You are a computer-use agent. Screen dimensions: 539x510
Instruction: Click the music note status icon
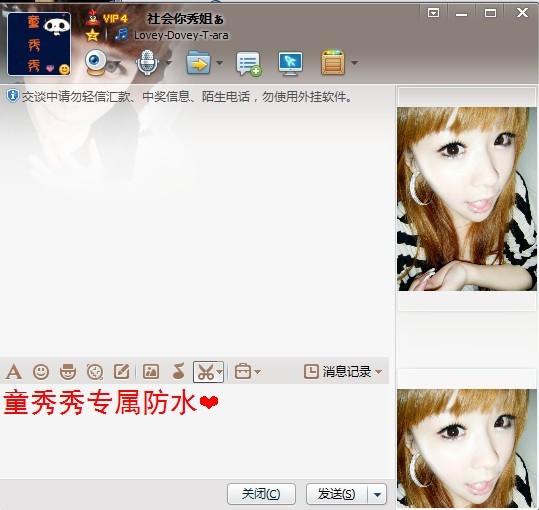coord(121,34)
